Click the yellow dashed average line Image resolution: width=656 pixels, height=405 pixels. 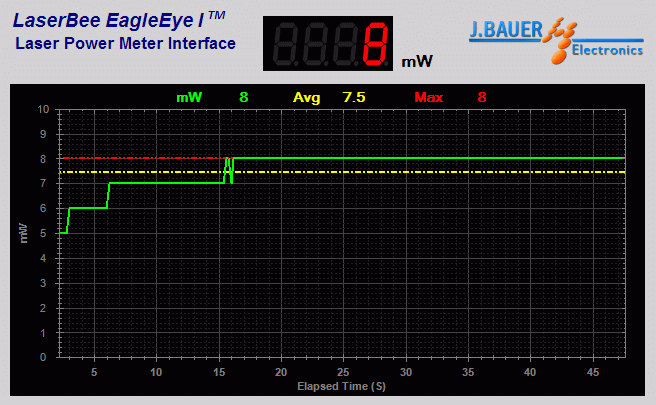click(343, 172)
